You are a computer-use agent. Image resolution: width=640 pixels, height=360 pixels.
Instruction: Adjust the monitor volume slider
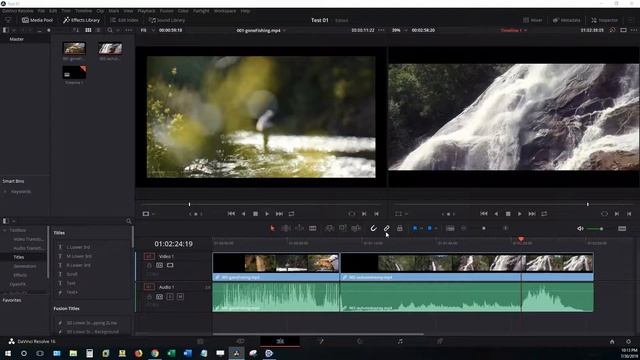coord(601,229)
